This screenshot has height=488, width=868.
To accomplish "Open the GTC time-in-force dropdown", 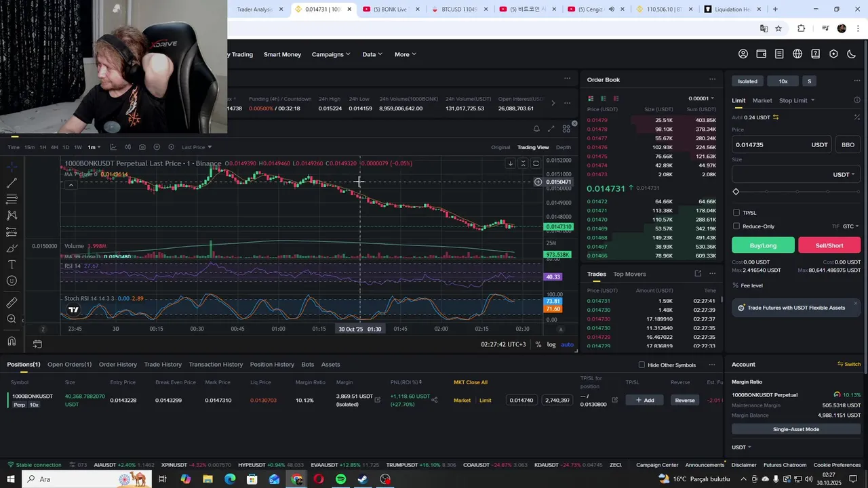I will pos(851,226).
